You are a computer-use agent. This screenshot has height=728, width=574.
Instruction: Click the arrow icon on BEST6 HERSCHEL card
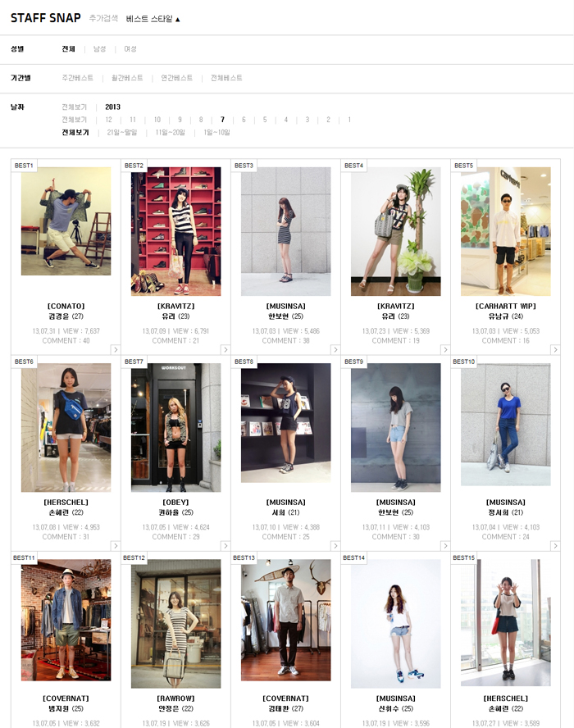click(x=115, y=546)
